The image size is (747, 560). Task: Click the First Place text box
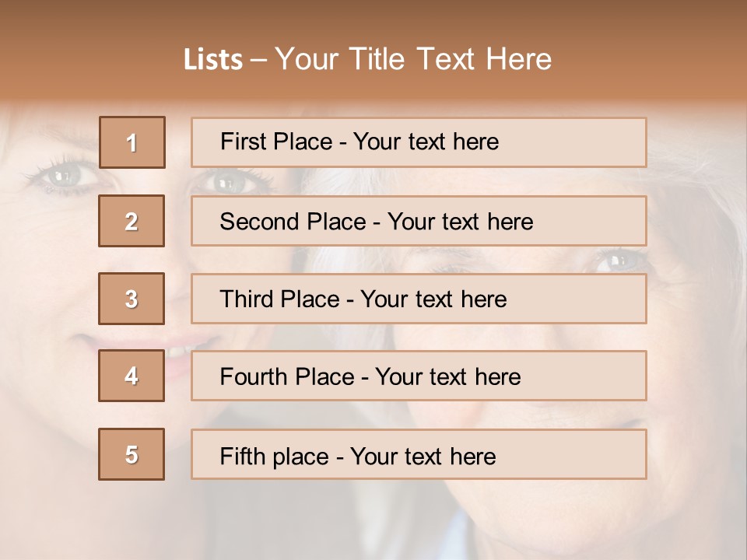point(419,142)
